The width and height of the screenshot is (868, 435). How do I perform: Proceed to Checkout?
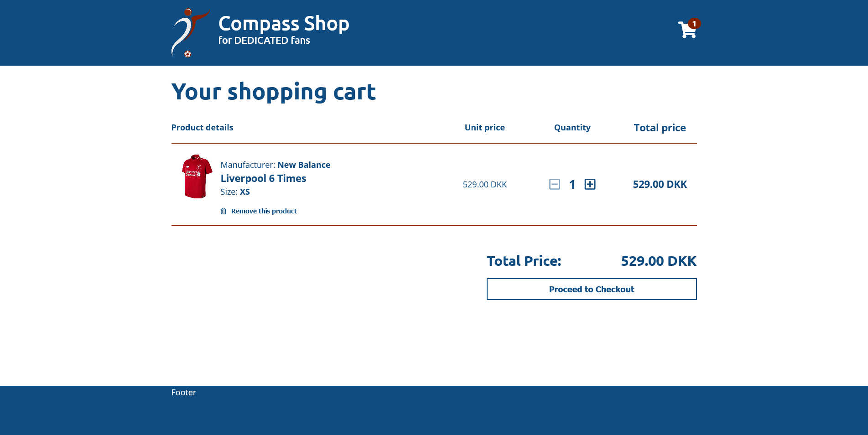(x=592, y=289)
